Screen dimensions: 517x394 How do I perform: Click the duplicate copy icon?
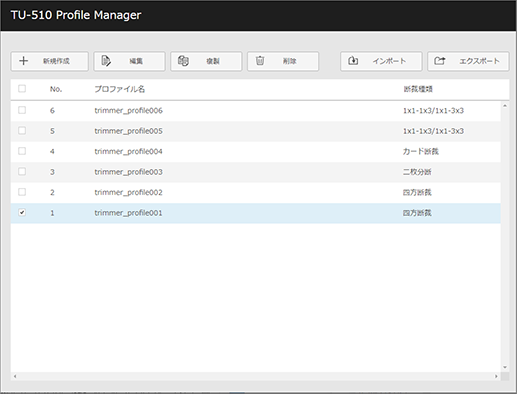click(183, 61)
